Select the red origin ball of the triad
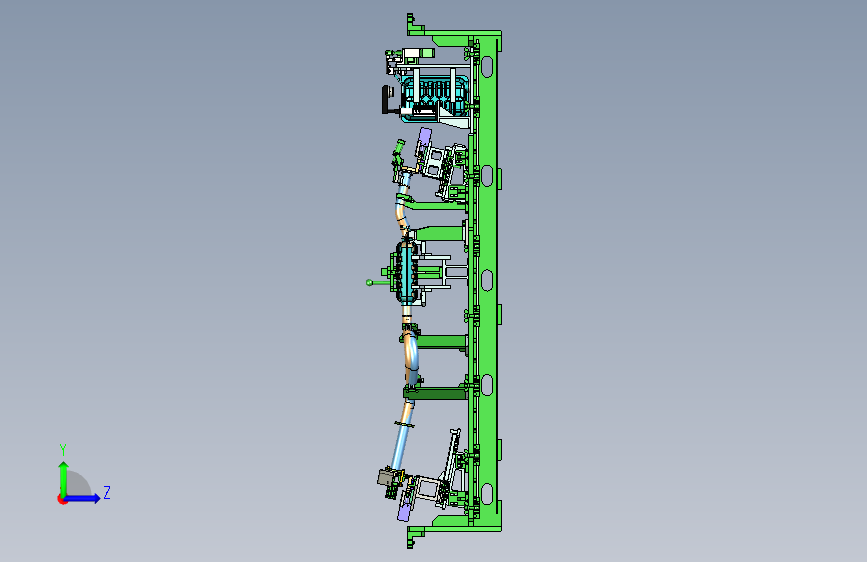The width and height of the screenshot is (867, 562). coord(62,499)
